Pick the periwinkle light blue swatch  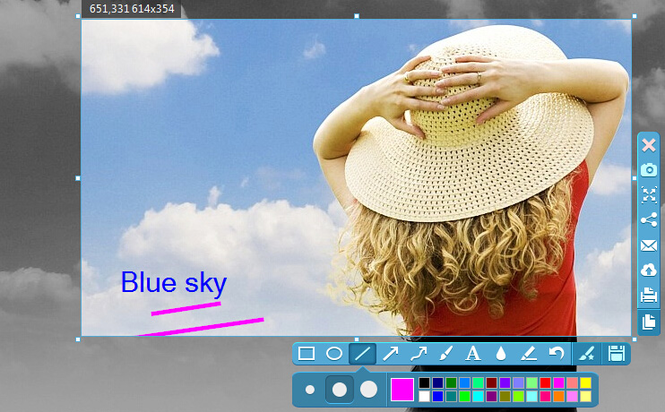tap(519, 383)
